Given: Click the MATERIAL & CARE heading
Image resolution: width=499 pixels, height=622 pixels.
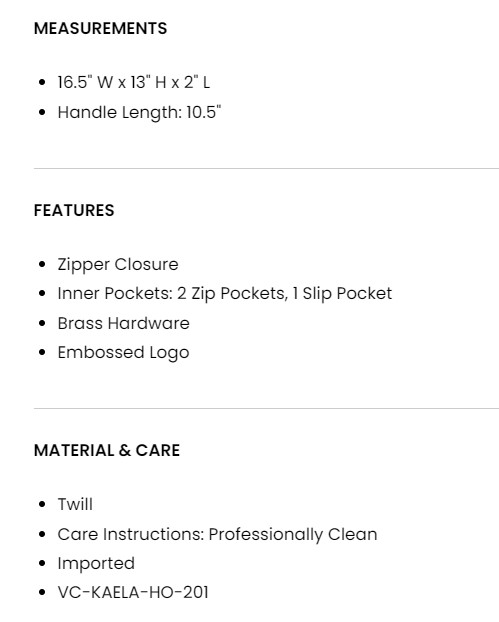Looking at the screenshot, I should (x=107, y=450).
